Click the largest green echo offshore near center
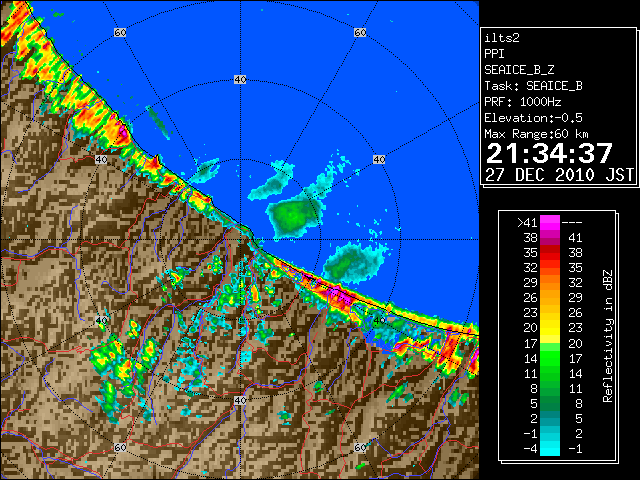The width and height of the screenshot is (640, 480). point(294,216)
